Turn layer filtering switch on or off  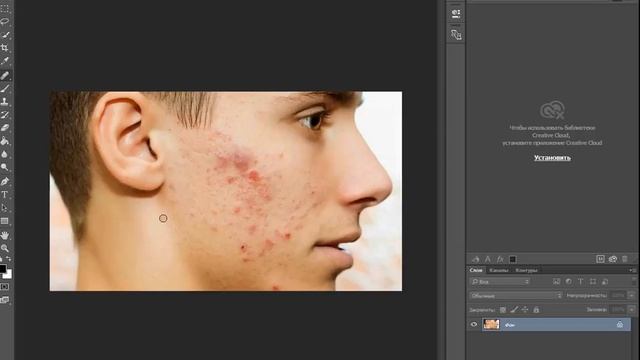coord(633,282)
